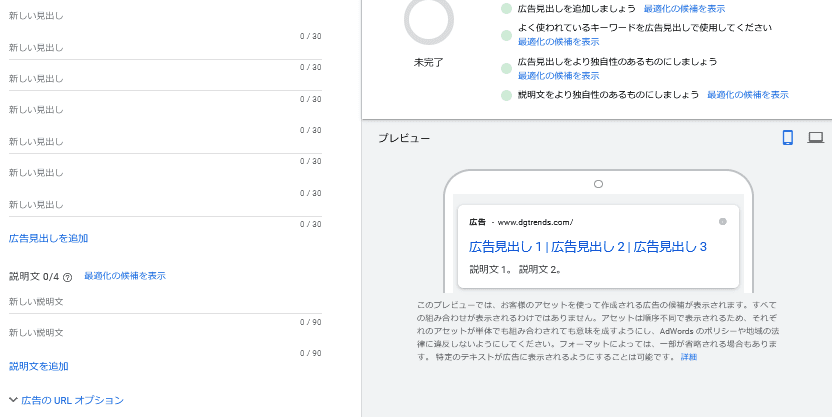Open 最適化の候補を表示 beside 広告見出しを追加しましょう

684,8
